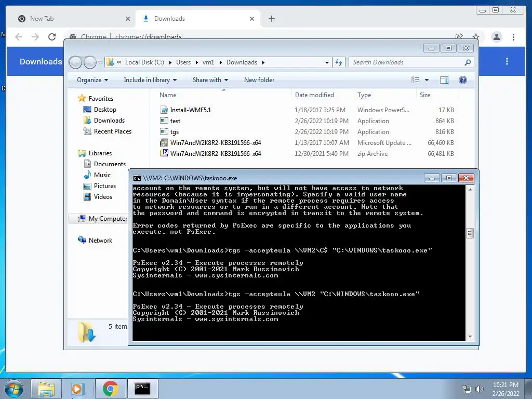Viewport: 532px width, 399px height.
Task: Open the Include in library dropdown
Action: tap(150, 80)
